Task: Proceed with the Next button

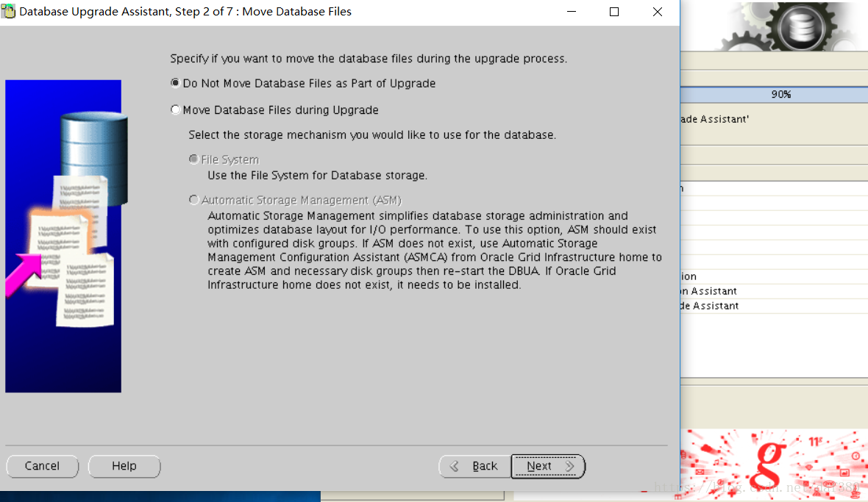Action: (x=547, y=466)
